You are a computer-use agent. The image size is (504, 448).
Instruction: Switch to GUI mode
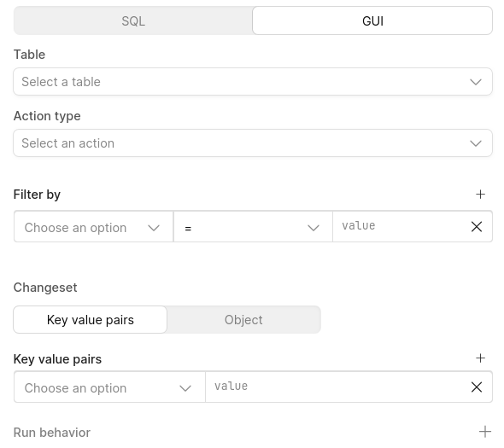(x=372, y=20)
